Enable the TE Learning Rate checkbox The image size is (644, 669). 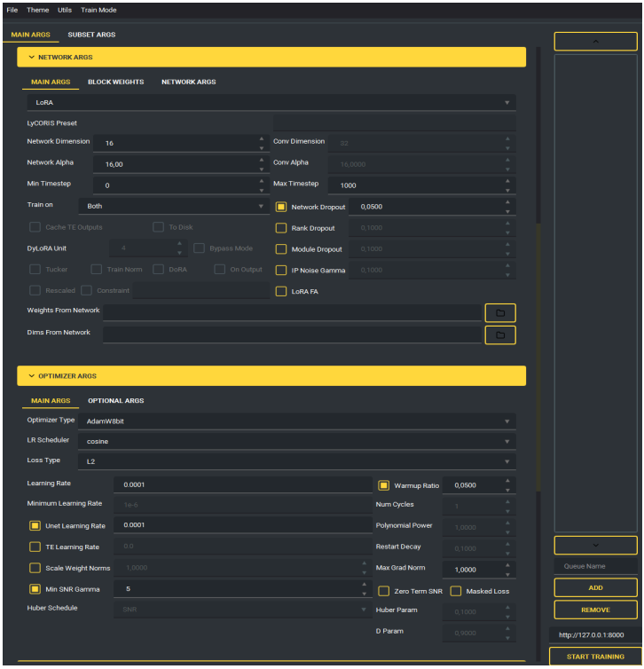point(35,547)
